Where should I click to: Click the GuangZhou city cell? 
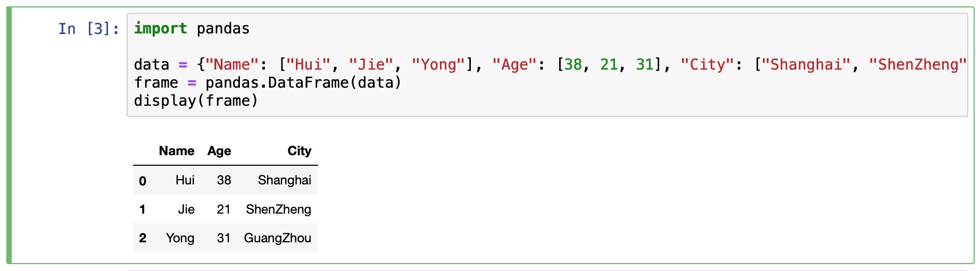(x=277, y=238)
